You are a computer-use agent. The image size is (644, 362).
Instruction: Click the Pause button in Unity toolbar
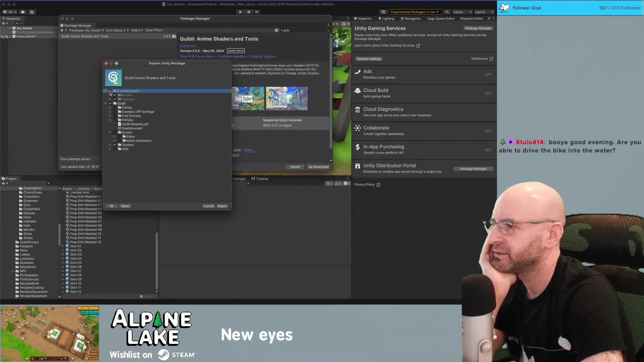point(249,12)
